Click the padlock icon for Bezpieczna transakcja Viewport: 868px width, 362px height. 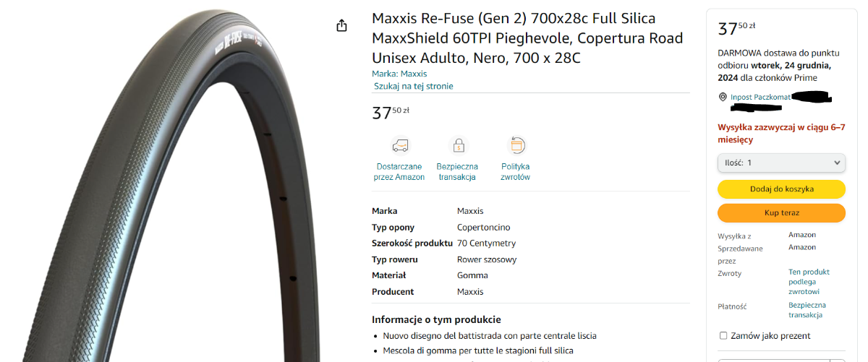(x=459, y=145)
